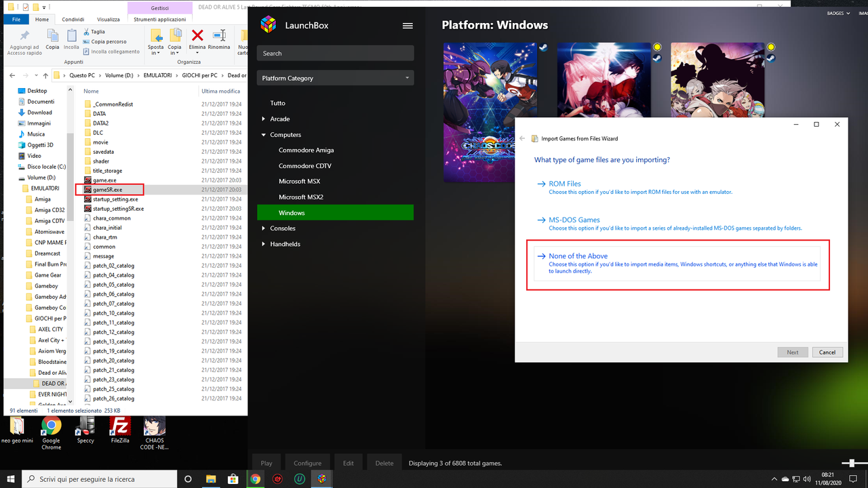This screenshot has height=488, width=868.
Task: Click the Windows taskbar search box
Action: (x=100, y=479)
